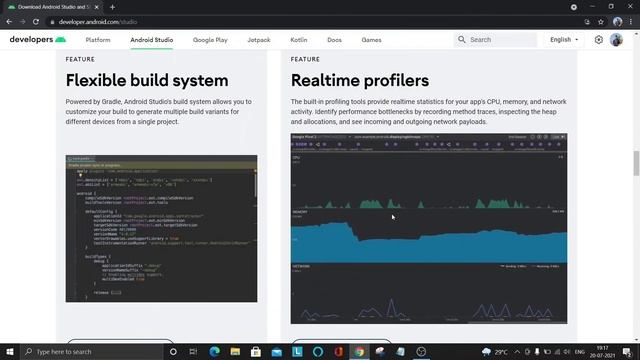The height and width of the screenshot is (360, 640).
Task: Click the Flexible build system heading
Action: (147, 80)
